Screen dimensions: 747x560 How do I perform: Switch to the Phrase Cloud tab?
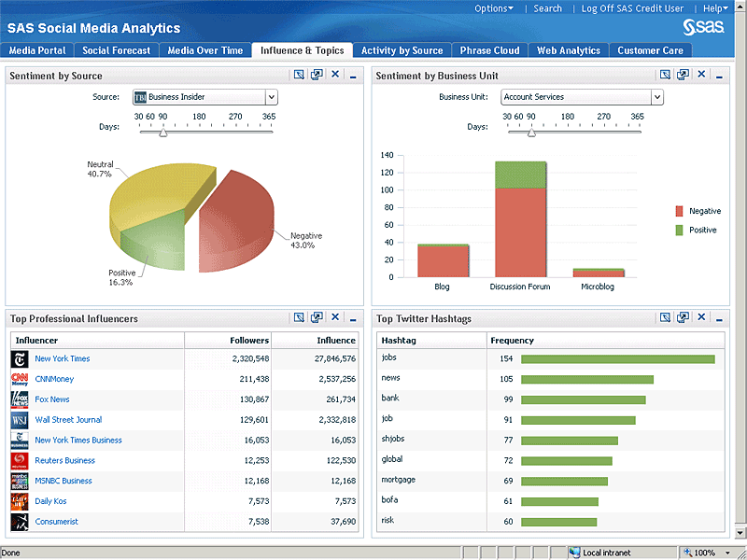pyautogui.click(x=489, y=50)
